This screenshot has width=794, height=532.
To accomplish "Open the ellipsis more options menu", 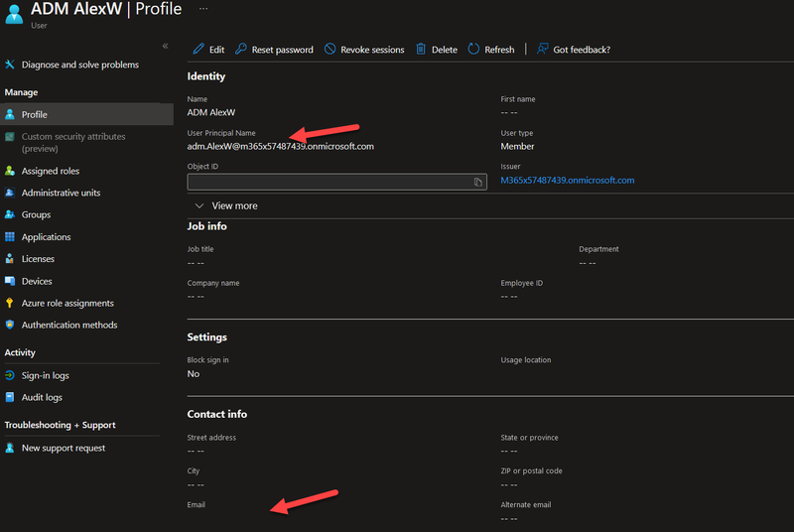I will (x=203, y=9).
